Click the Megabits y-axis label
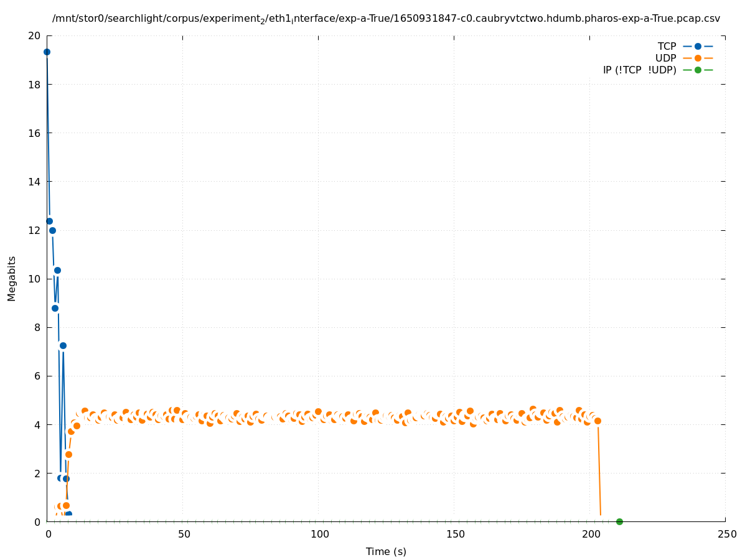The height and width of the screenshot is (560, 745). pos(12,278)
